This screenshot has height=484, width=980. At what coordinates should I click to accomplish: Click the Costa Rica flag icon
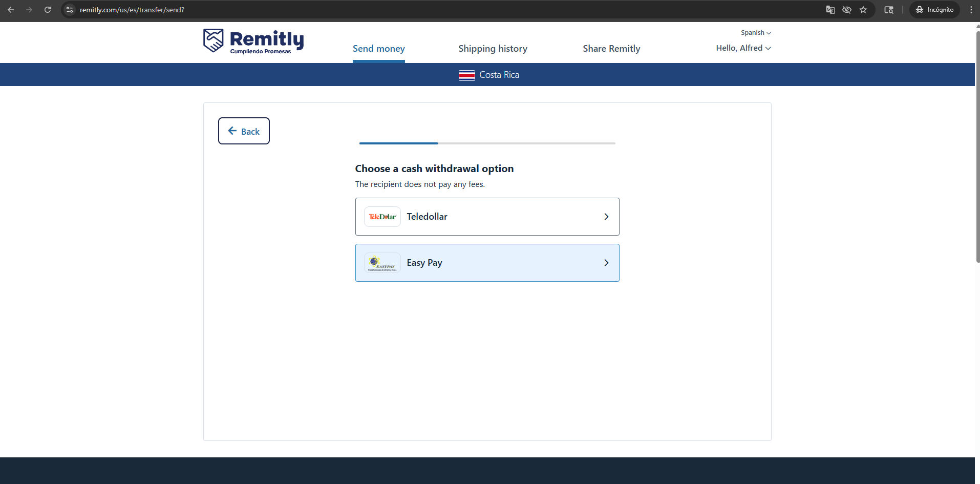(466, 75)
